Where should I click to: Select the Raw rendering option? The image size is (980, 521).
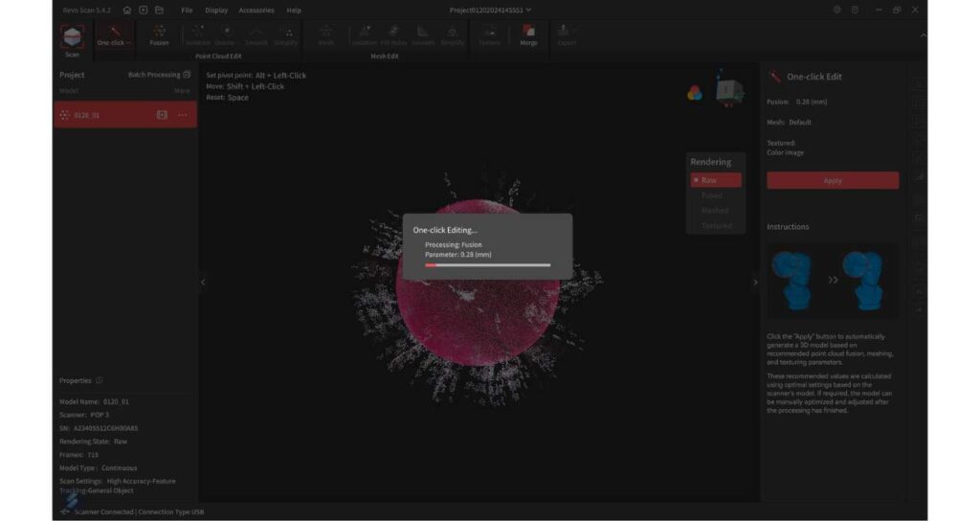tap(715, 180)
